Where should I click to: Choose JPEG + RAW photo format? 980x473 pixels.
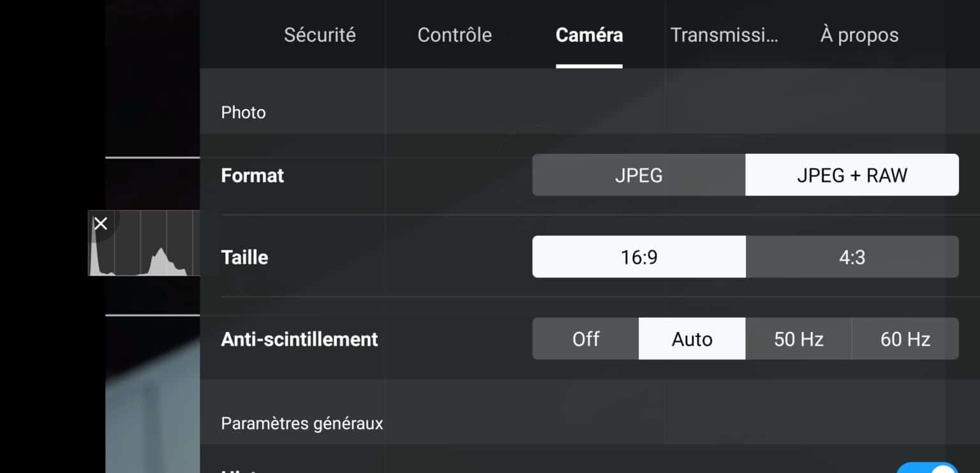(852, 176)
